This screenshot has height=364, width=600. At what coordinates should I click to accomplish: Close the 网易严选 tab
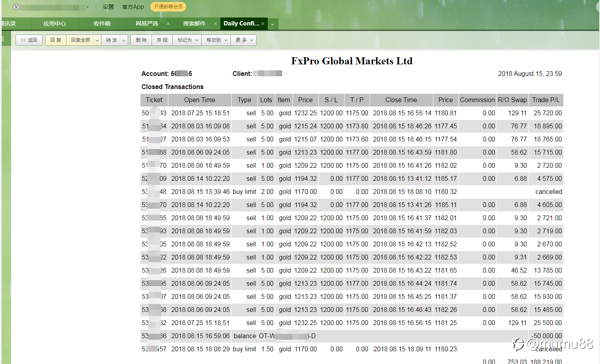coord(168,24)
